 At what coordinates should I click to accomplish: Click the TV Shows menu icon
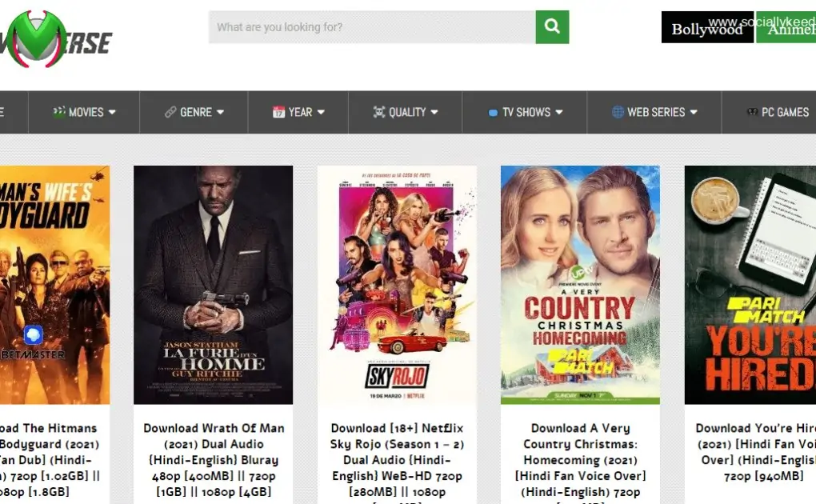click(493, 113)
